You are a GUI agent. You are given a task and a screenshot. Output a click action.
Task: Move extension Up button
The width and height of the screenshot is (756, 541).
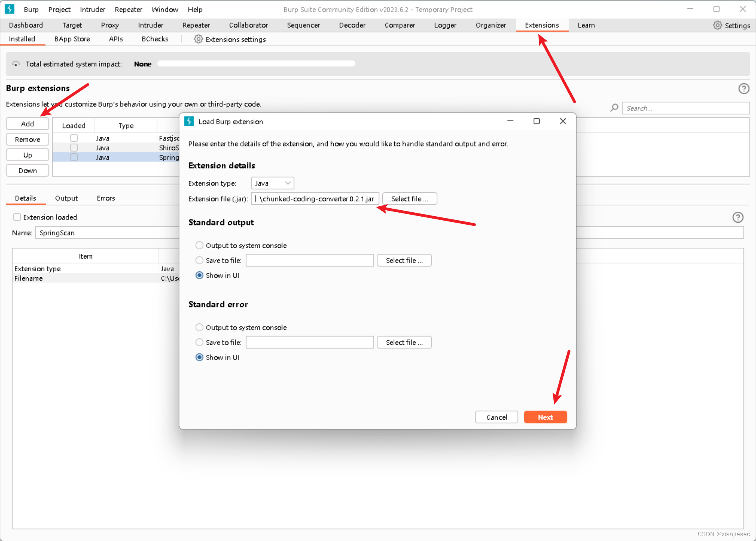28,155
